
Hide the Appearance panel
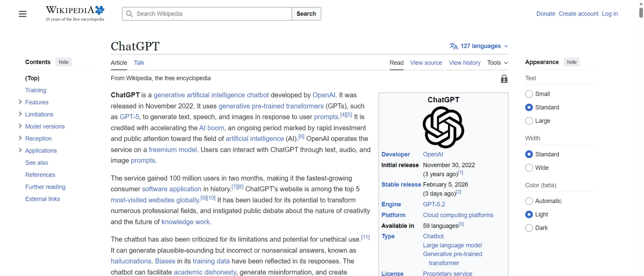click(x=572, y=62)
